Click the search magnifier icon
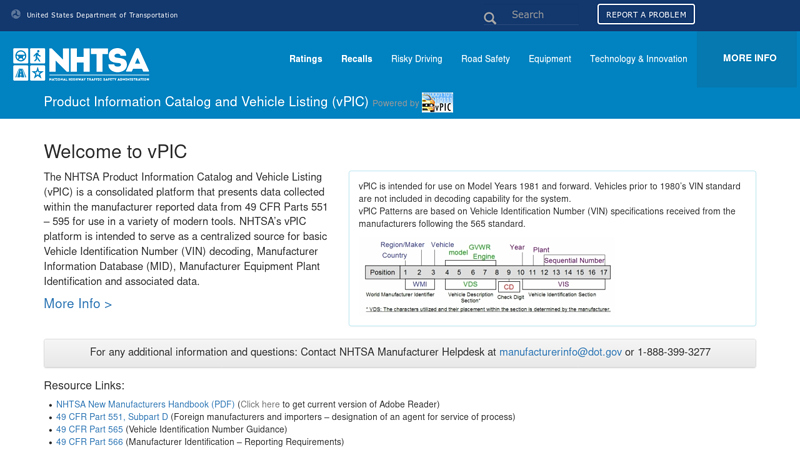 490,18
